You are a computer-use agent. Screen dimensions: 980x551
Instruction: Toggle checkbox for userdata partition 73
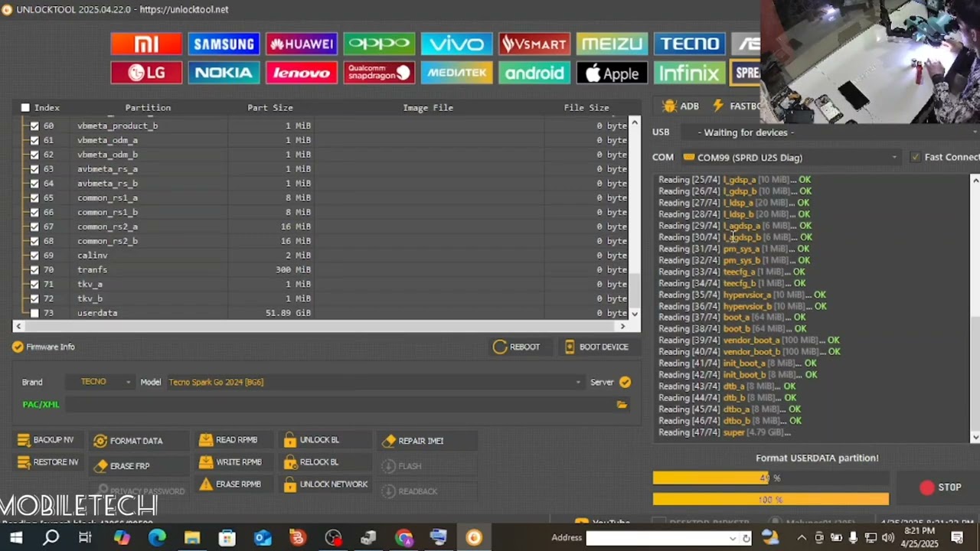34,313
